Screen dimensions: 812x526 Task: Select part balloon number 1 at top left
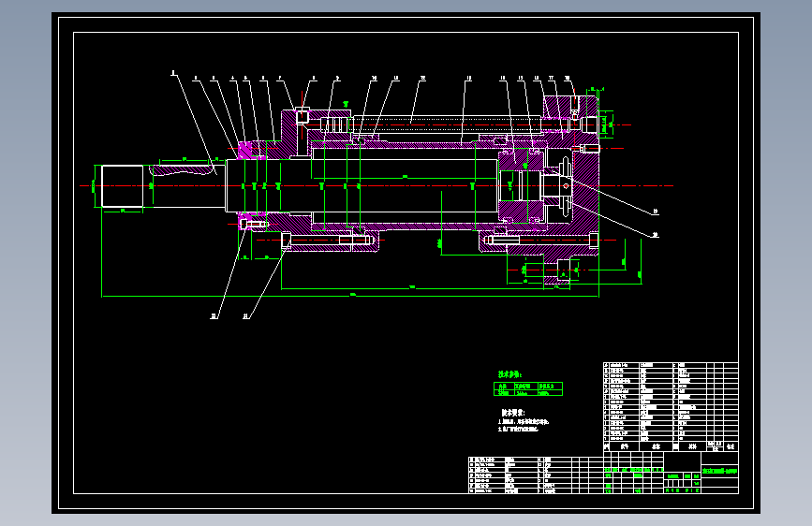(173, 73)
